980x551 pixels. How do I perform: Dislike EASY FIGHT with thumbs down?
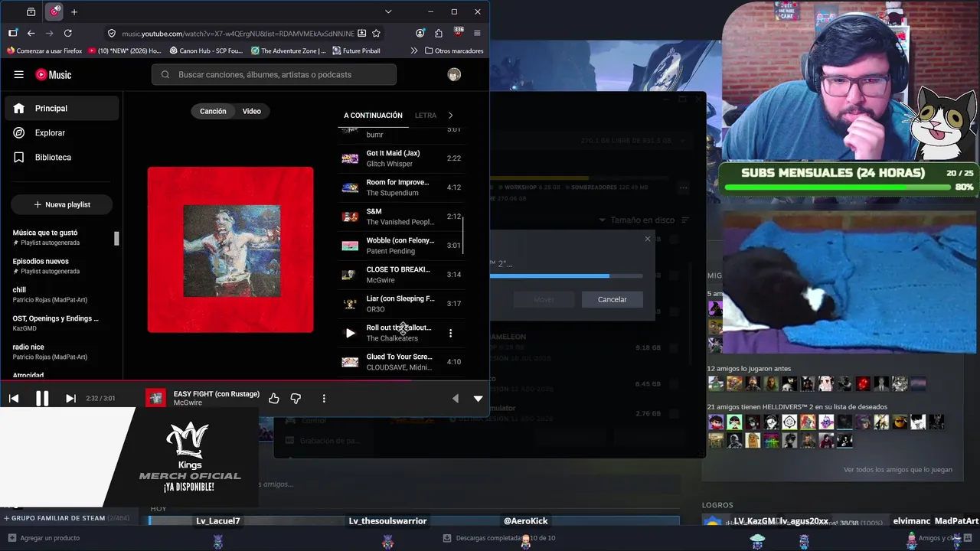coord(296,398)
